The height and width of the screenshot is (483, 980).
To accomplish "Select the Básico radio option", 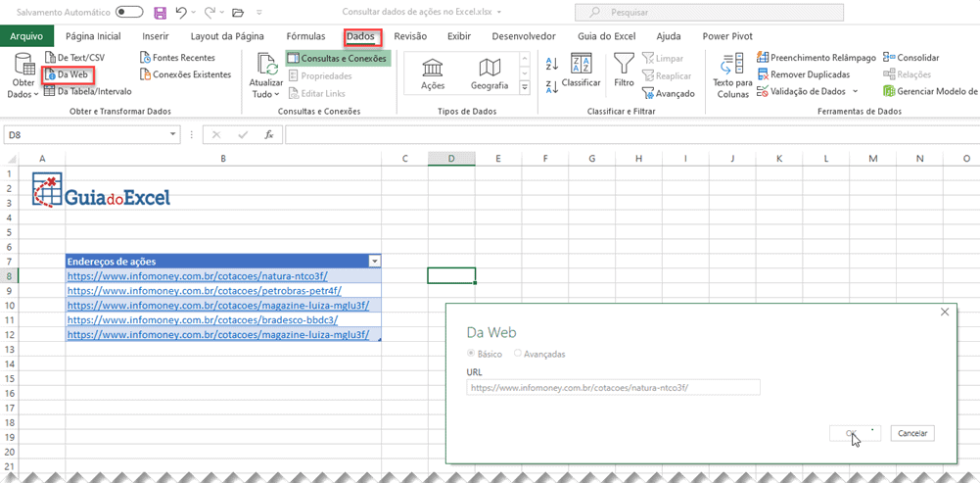I will pyautogui.click(x=471, y=354).
